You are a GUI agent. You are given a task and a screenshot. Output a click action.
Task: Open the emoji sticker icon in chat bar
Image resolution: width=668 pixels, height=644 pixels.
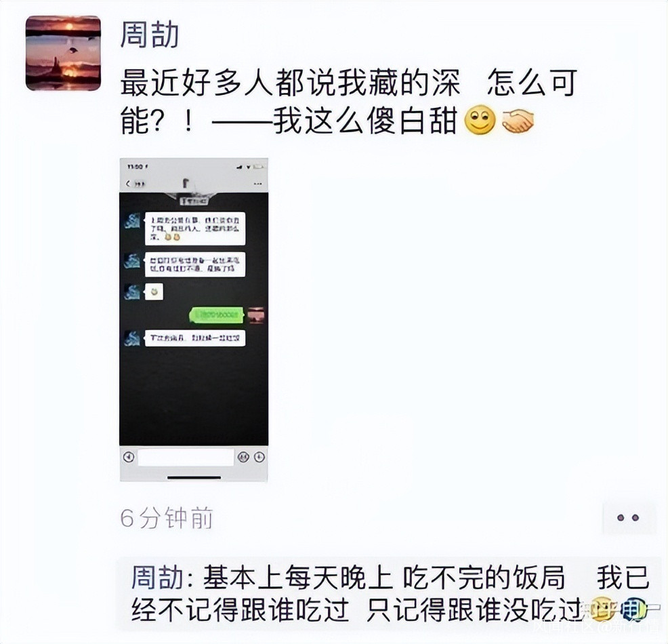click(243, 458)
